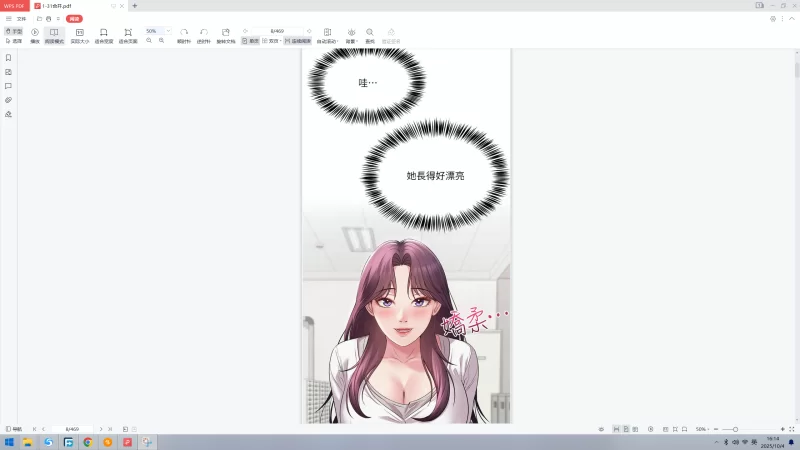
Task: Toggle reading mode (阅读模式)
Action: (54, 36)
